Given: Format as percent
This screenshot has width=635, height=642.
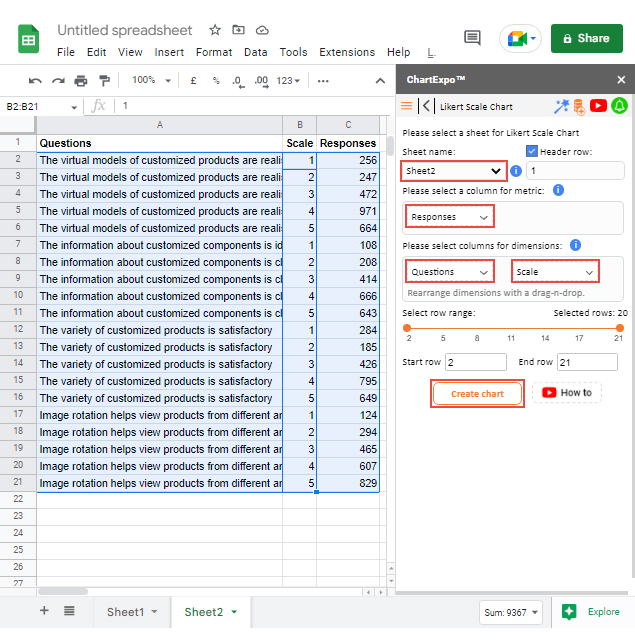Looking at the screenshot, I should 216,81.
